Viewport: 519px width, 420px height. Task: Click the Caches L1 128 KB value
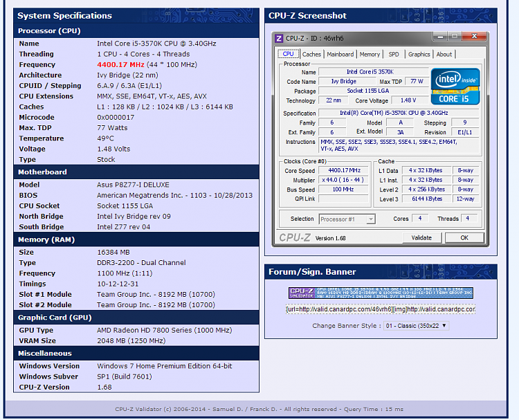coord(165,107)
